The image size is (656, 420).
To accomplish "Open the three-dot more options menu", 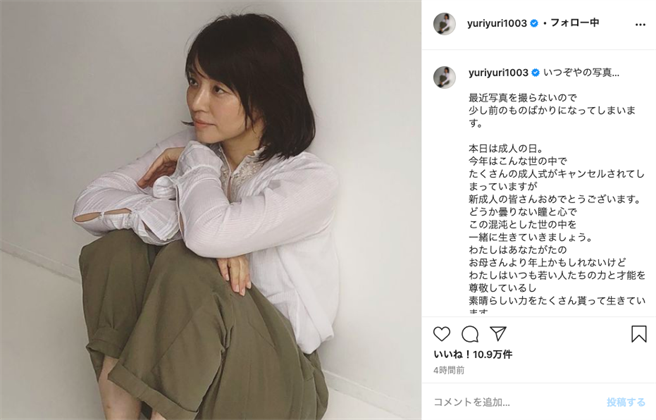I will point(640,24).
